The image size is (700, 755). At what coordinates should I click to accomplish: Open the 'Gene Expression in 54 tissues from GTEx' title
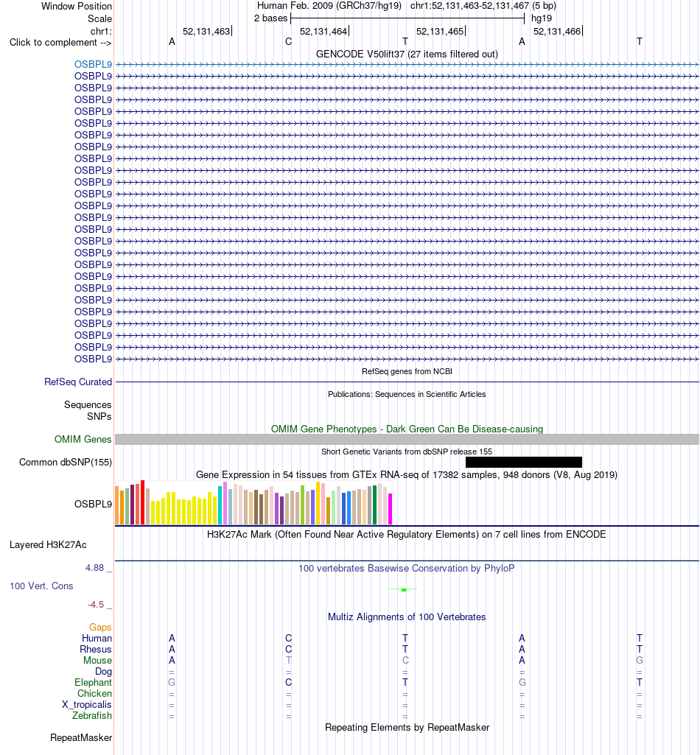[407, 475]
